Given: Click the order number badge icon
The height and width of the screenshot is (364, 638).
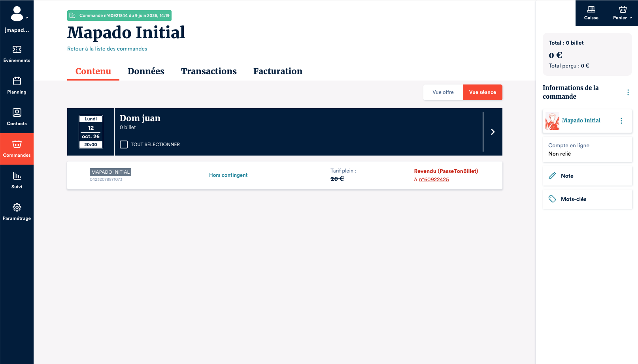Looking at the screenshot, I should 72,16.
